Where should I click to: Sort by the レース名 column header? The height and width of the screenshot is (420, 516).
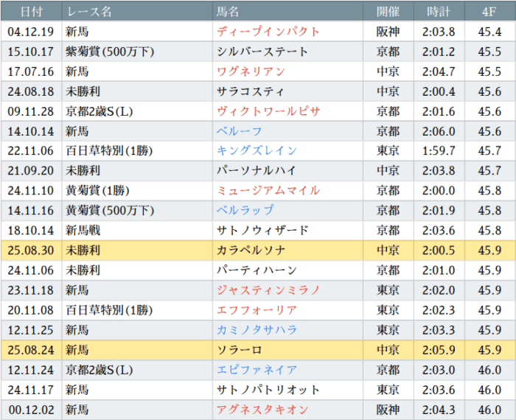89,12
